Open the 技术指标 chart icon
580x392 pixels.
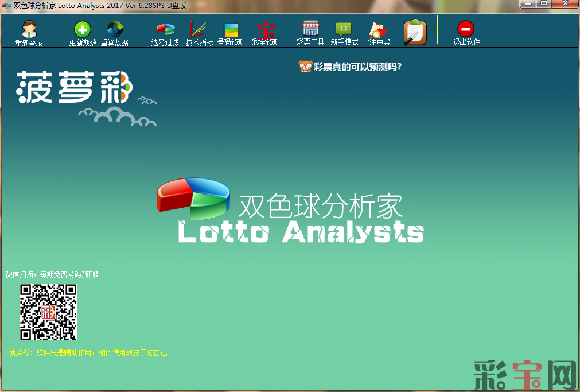click(x=198, y=30)
